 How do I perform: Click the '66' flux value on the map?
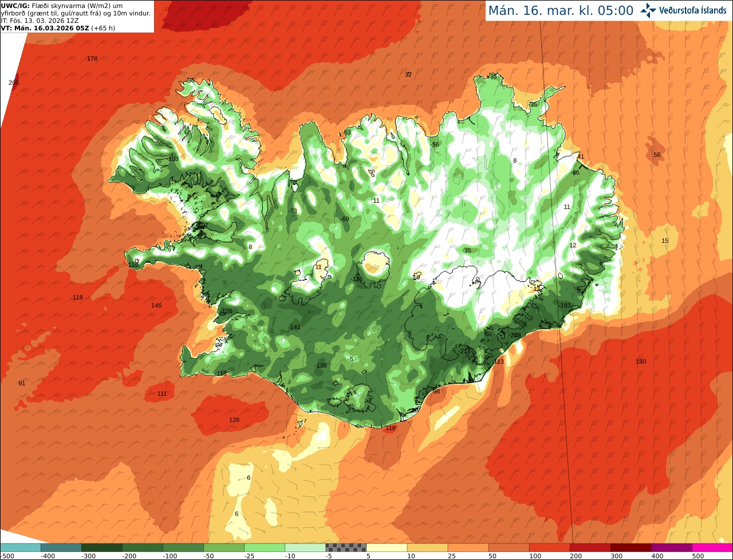576,173
